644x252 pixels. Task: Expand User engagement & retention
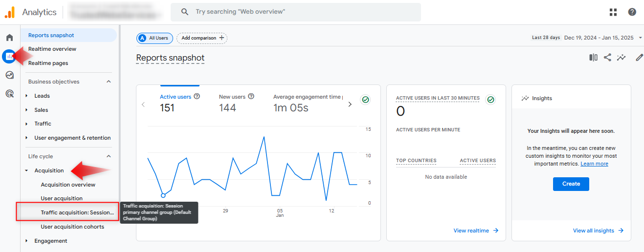pyautogui.click(x=26, y=138)
